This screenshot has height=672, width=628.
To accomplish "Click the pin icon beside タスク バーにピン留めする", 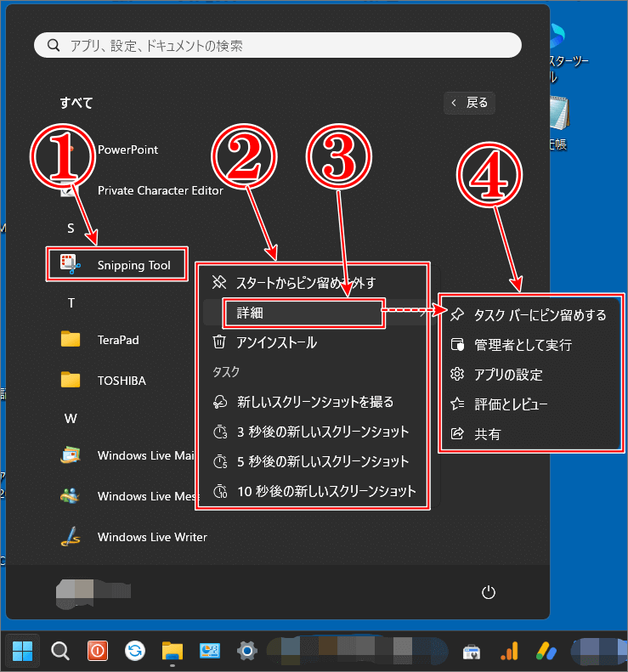I will coord(457,314).
